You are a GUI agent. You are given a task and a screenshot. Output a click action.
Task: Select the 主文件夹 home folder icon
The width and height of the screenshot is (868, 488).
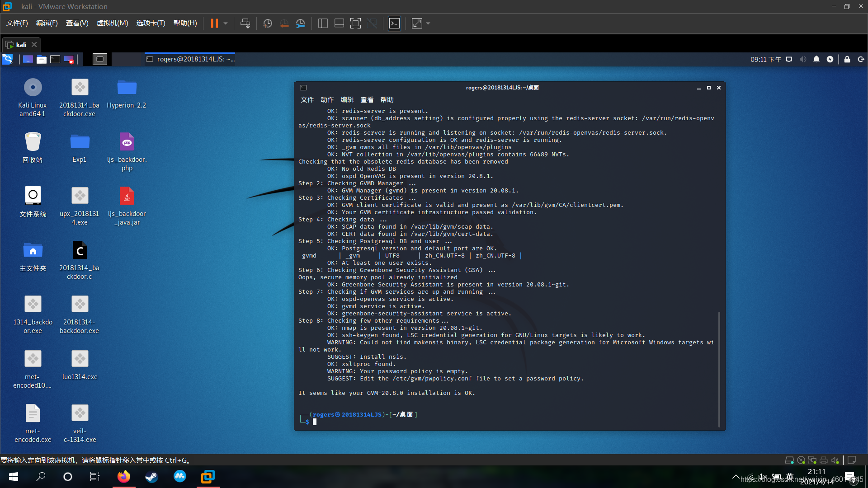tap(33, 256)
